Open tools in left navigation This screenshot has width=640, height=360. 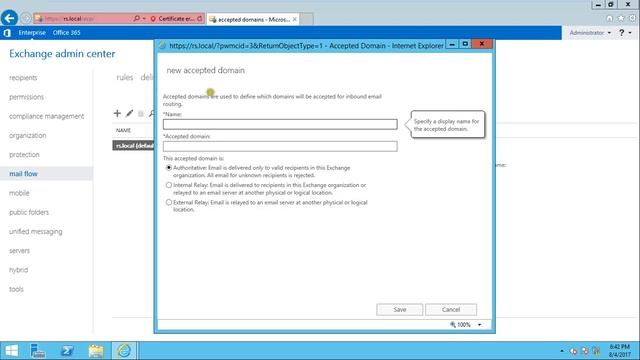coord(16,289)
